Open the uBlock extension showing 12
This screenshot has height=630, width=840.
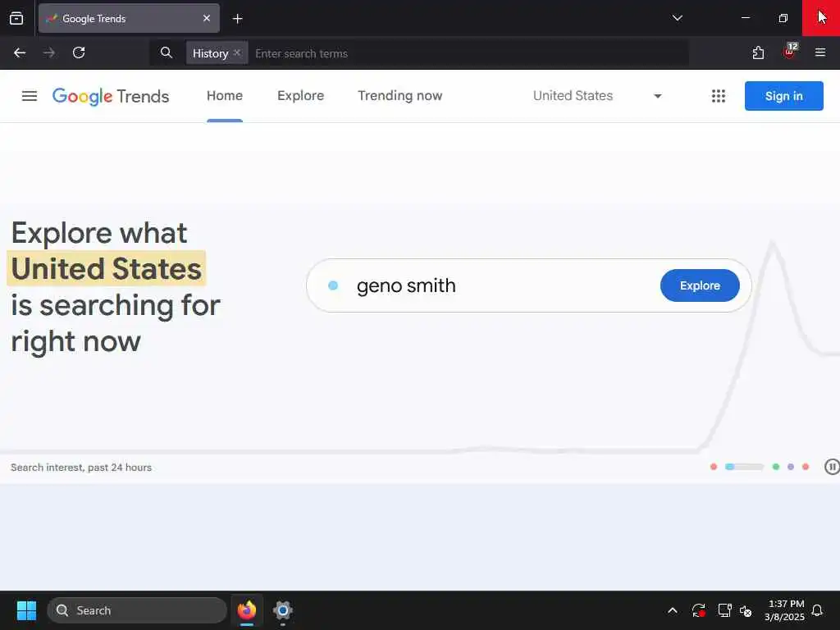click(789, 52)
